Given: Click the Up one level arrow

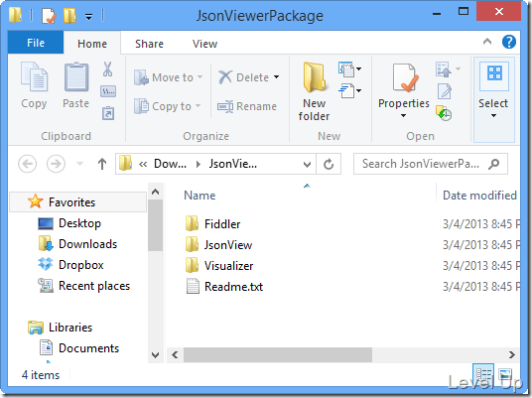Looking at the screenshot, I should tap(102, 164).
